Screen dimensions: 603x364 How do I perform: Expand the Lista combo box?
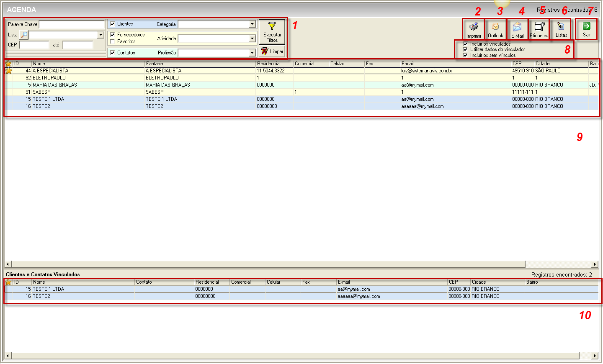coord(100,35)
